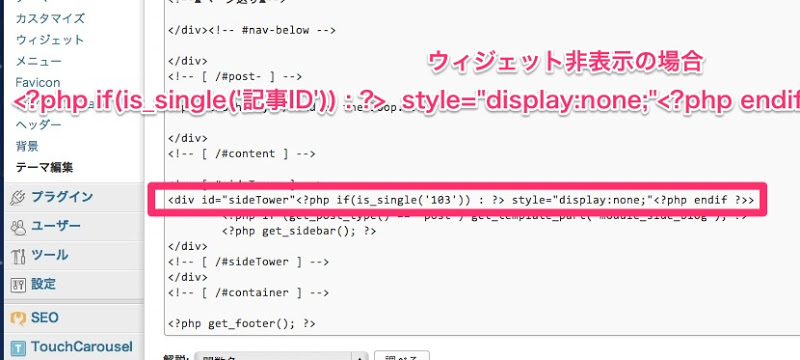The height and width of the screenshot is (360, 800).
Task: Select テーマ編集 submenu item
Action: point(44,167)
